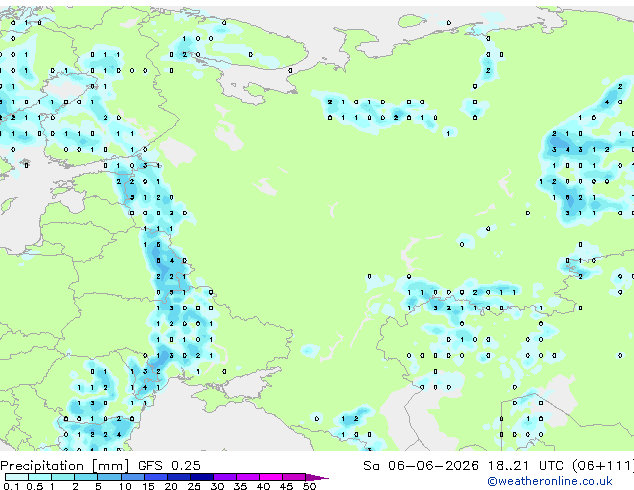Screen dimensions: 634x490
Task: Click the '35' legend scale label
Action: [x=240, y=486]
